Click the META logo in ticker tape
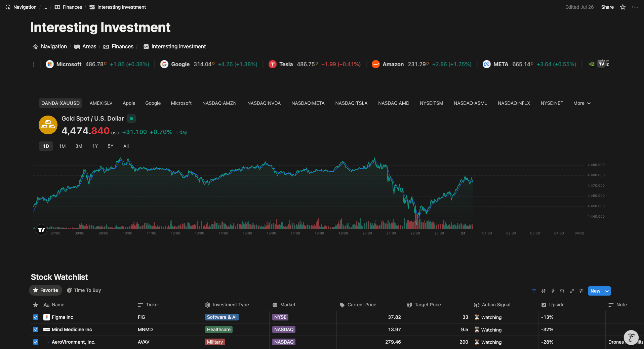 click(x=487, y=64)
